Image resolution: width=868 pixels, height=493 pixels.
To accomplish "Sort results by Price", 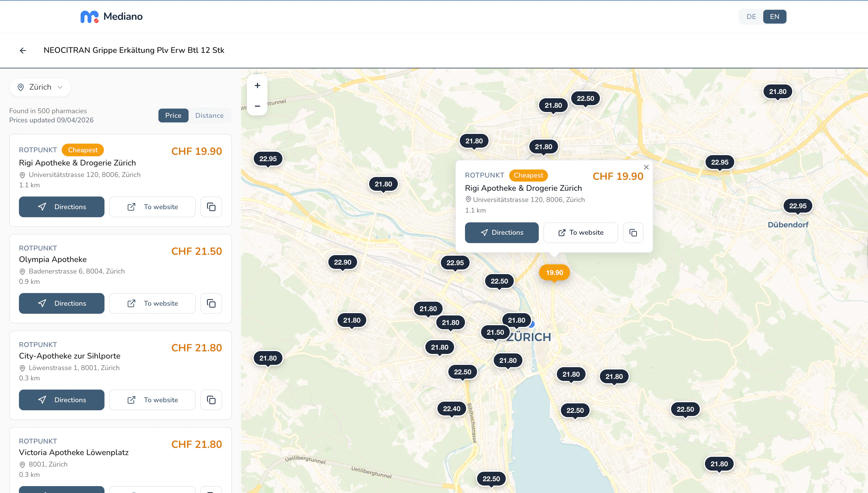I will [173, 115].
